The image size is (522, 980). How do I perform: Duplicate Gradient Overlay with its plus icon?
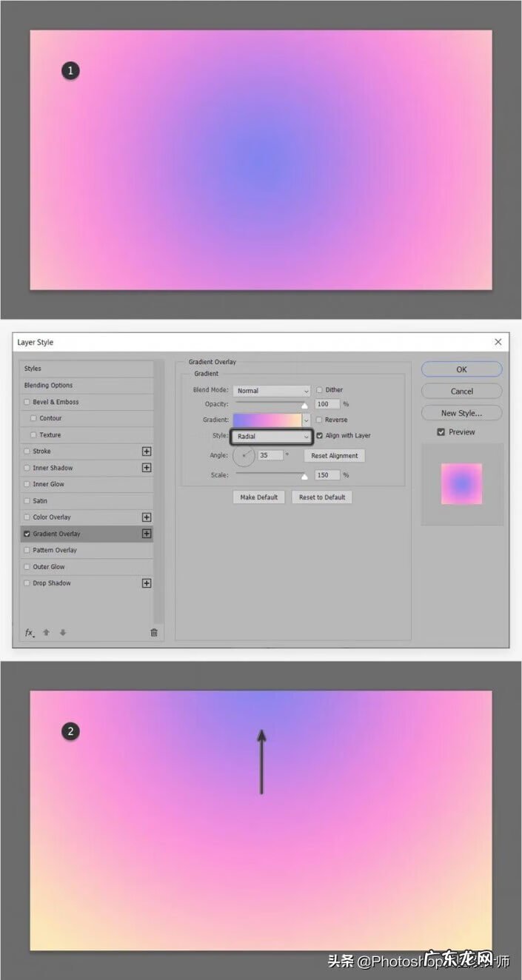pos(147,534)
